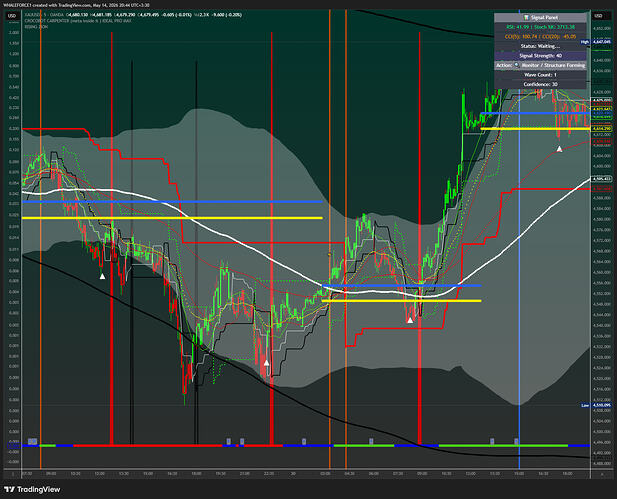
Task: Open the event marker above 06:00
Action: [x=371, y=442]
